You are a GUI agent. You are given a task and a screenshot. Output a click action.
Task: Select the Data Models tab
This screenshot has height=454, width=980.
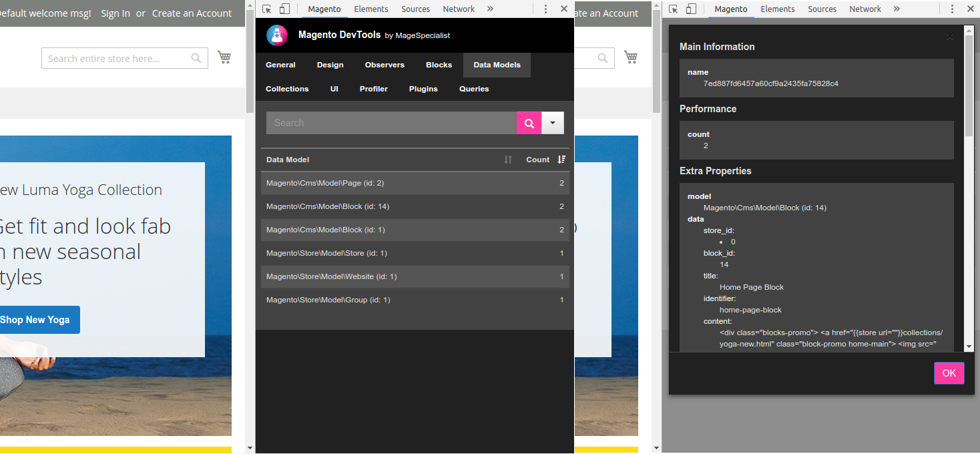coord(497,65)
